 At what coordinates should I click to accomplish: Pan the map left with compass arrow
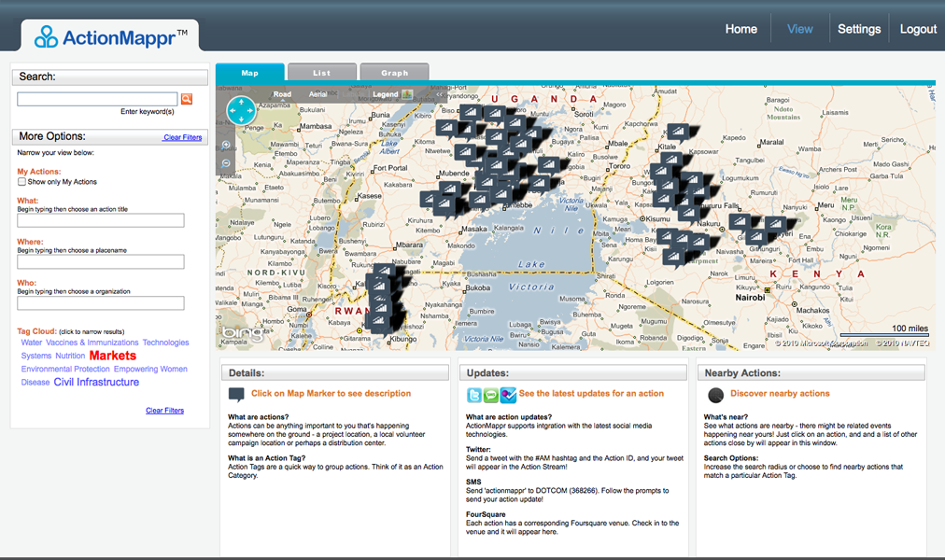tap(233, 111)
